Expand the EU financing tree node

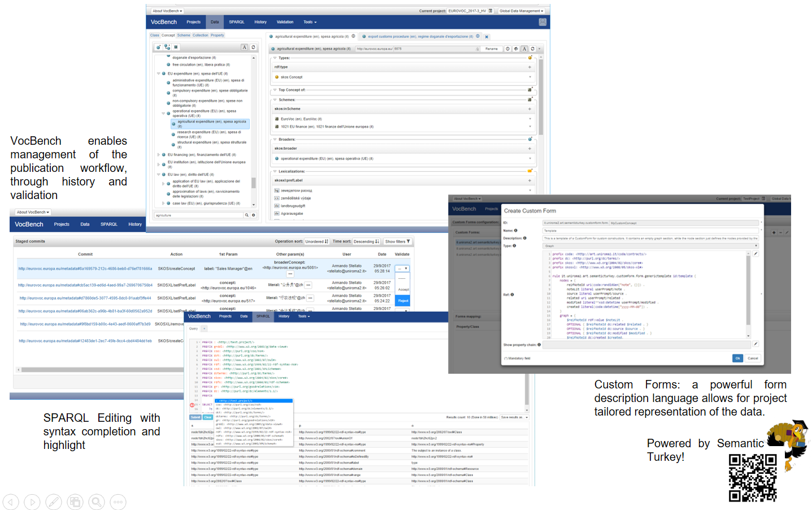click(x=158, y=154)
